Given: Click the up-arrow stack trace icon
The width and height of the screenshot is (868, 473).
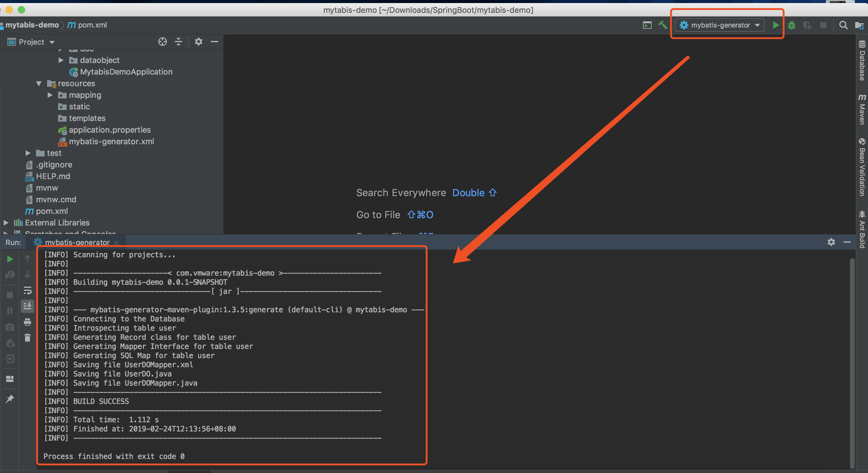Looking at the screenshot, I should [27, 259].
